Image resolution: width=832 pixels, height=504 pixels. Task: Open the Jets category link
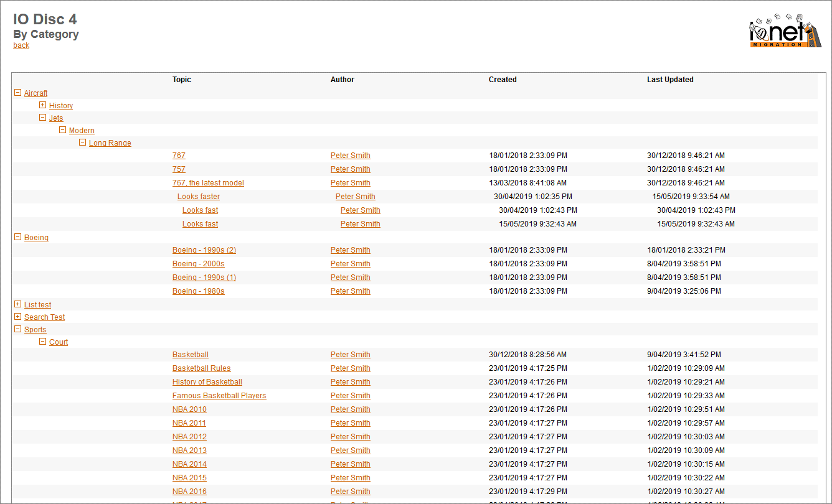(56, 118)
